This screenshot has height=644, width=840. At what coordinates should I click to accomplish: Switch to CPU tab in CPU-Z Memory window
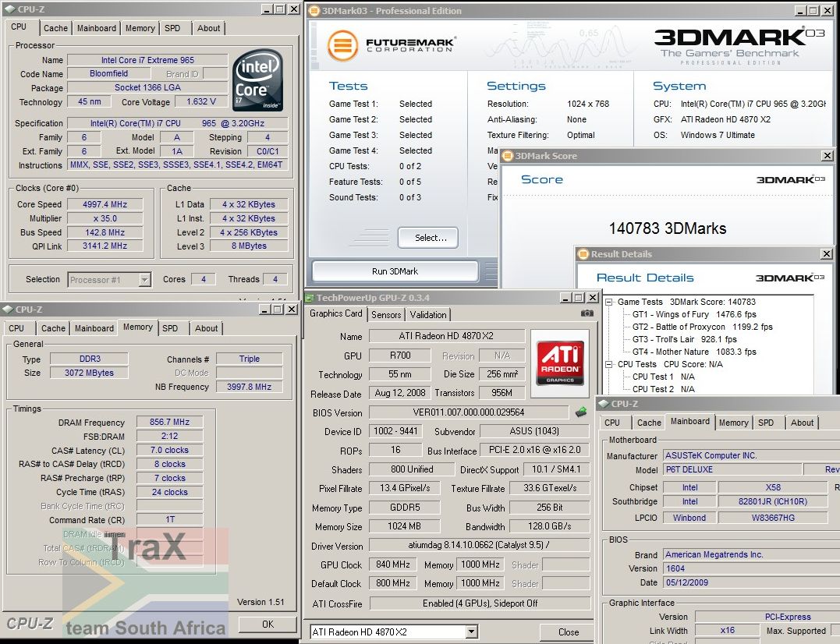coord(16,328)
